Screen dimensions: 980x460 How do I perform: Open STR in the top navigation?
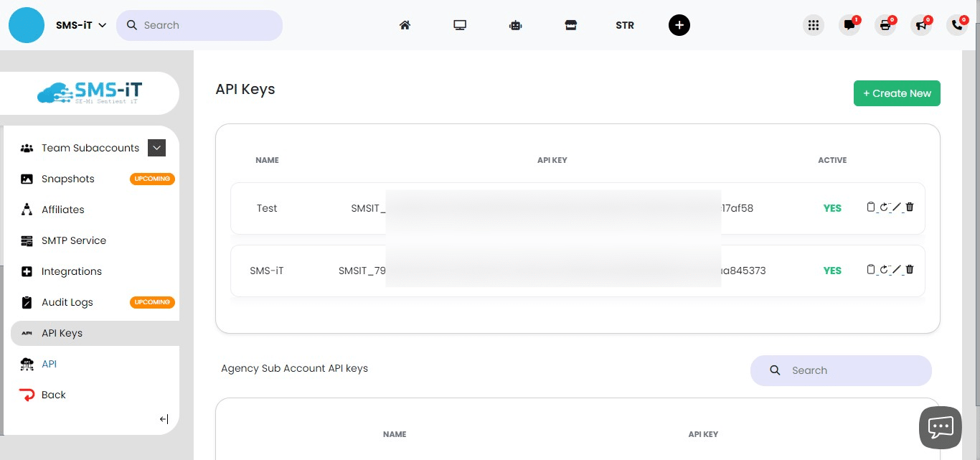(x=625, y=25)
